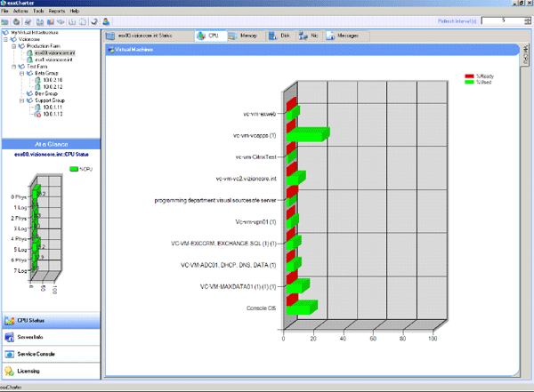Click the Service Console icon
Viewport: 534px width, 392px height.
pyautogui.click(x=10, y=354)
